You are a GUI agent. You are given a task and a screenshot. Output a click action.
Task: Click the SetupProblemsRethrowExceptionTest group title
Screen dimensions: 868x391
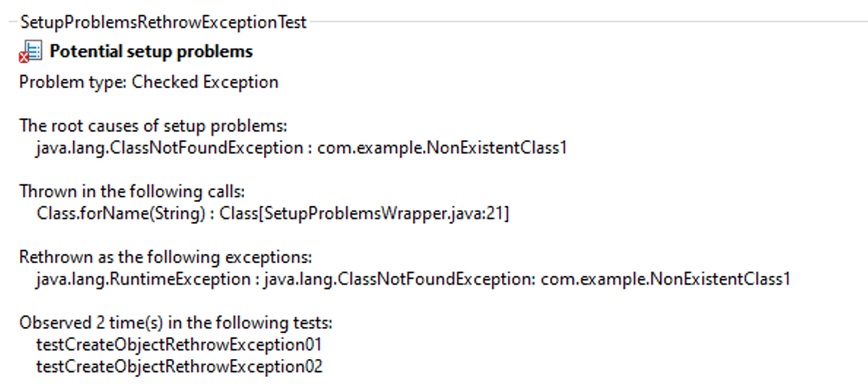click(164, 22)
